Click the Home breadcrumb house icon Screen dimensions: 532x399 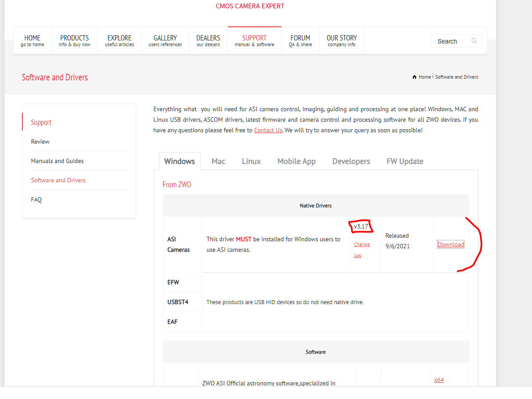pos(414,77)
